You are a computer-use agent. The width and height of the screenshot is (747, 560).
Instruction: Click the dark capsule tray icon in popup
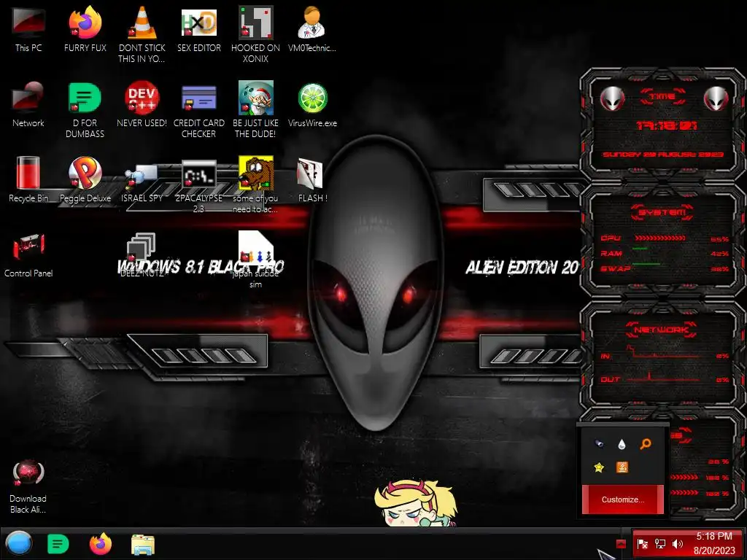[x=599, y=444]
